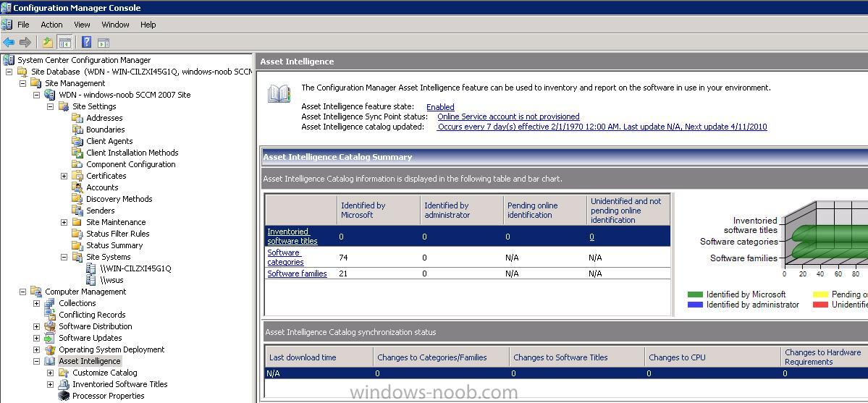The width and height of the screenshot is (868, 403).
Task: Collapse the Site Settings node
Action: tap(51, 107)
